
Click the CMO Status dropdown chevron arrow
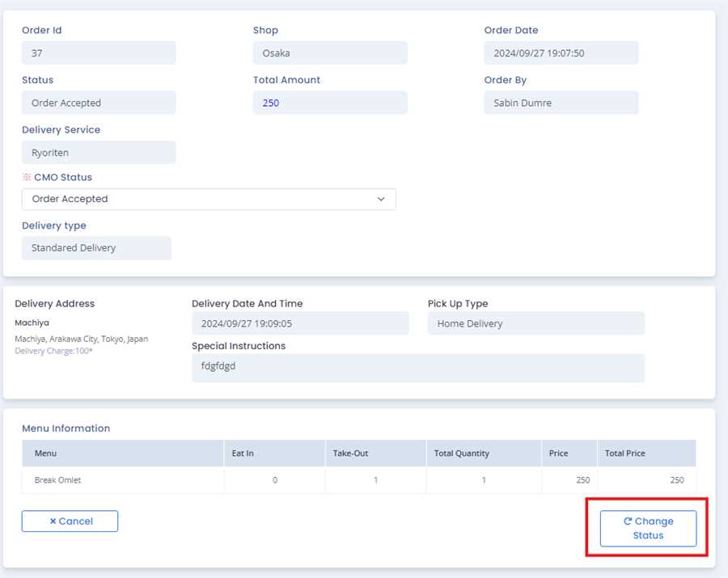click(x=381, y=199)
